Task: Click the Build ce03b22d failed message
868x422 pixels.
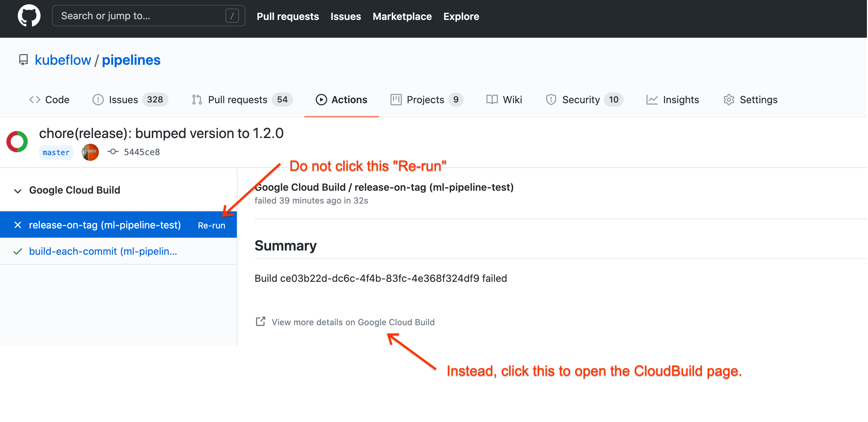Action: click(x=381, y=278)
